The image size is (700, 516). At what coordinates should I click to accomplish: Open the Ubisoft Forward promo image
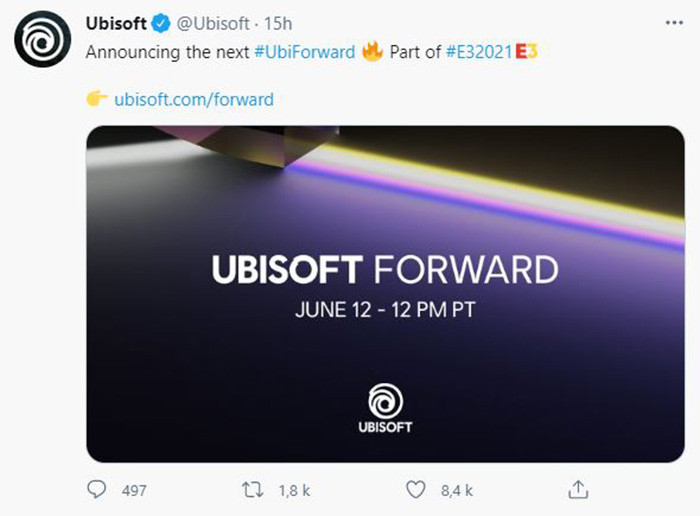[x=385, y=294]
